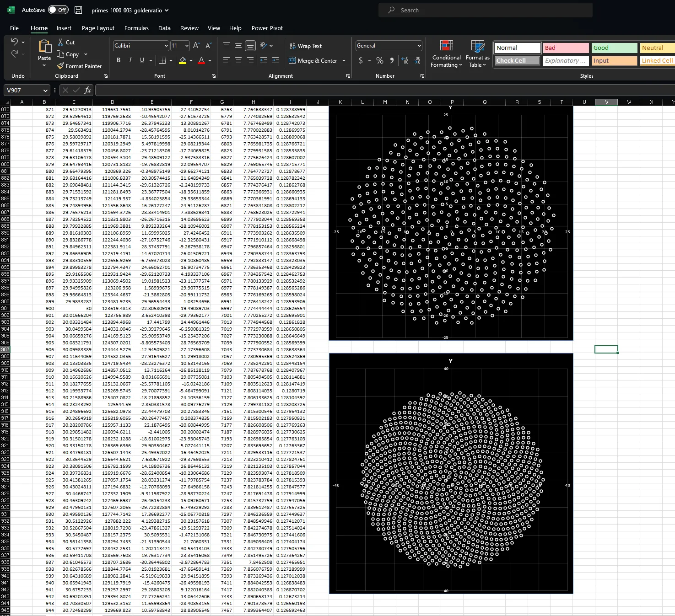Click the Copy button

coord(68,54)
